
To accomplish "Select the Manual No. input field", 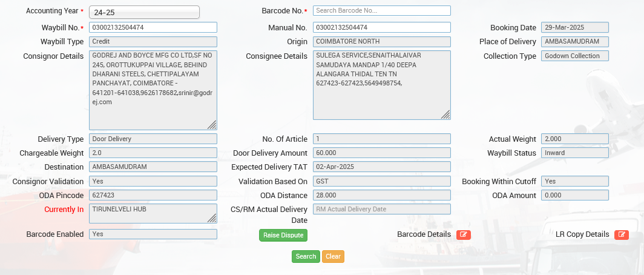I will click(381, 27).
